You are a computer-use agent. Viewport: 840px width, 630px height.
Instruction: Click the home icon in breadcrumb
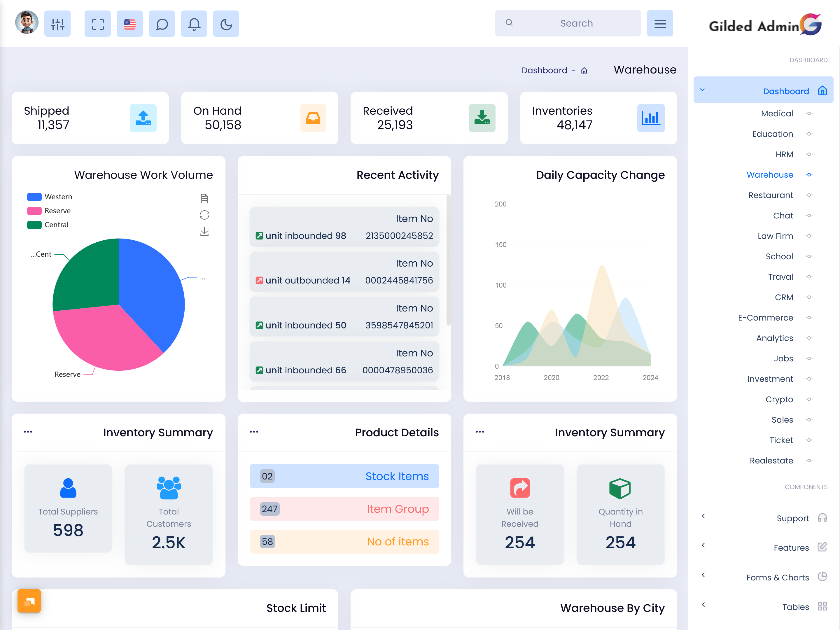coord(584,71)
